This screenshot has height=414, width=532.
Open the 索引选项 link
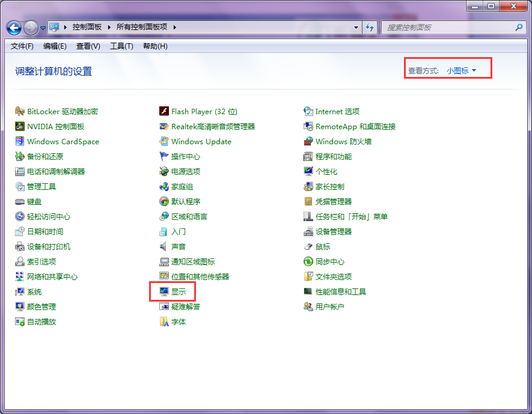(x=41, y=261)
